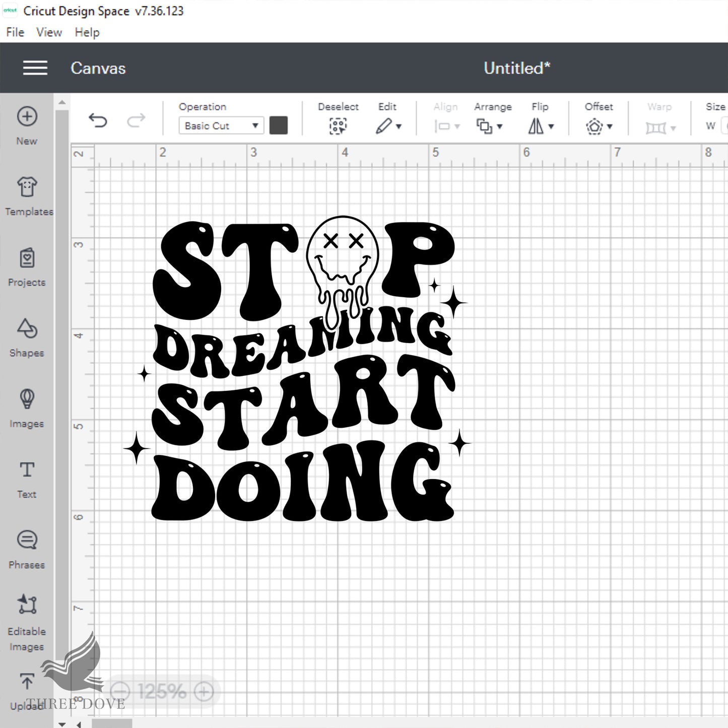Image resolution: width=728 pixels, height=728 pixels.
Task: Open the View menu
Action: tap(49, 32)
